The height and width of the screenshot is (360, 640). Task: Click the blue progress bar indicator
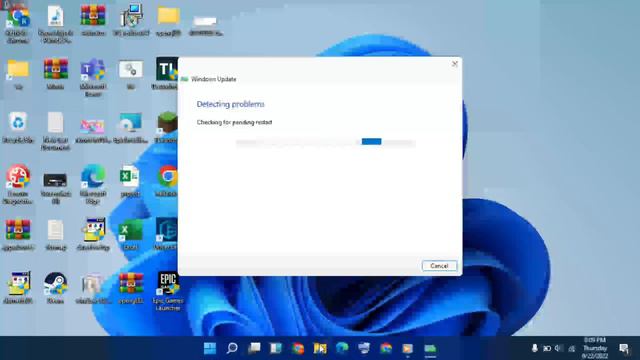[x=371, y=142]
